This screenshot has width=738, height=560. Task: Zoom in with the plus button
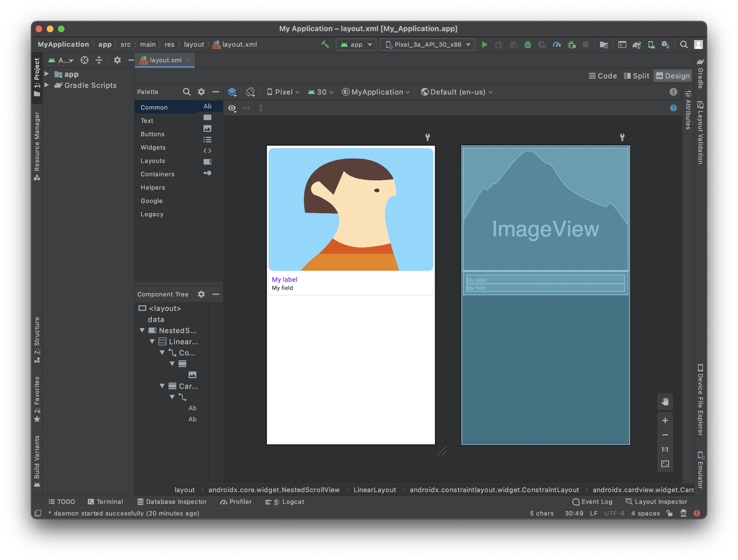pos(665,420)
